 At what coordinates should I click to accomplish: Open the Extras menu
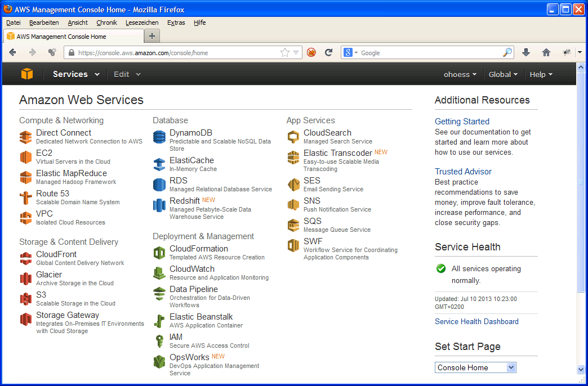pos(176,23)
